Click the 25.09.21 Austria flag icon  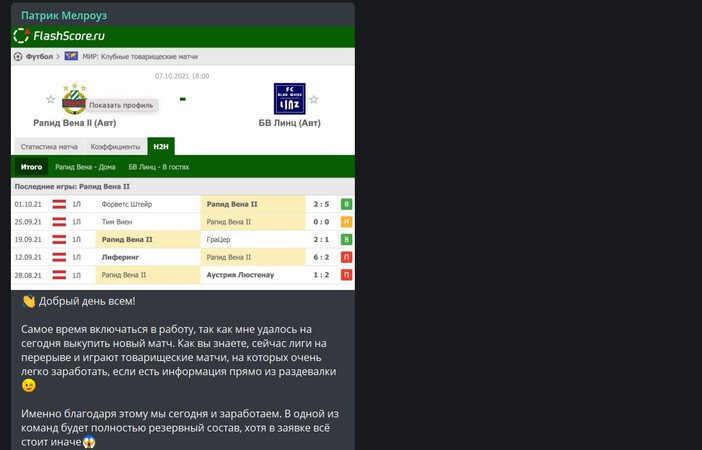[x=59, y=222]
